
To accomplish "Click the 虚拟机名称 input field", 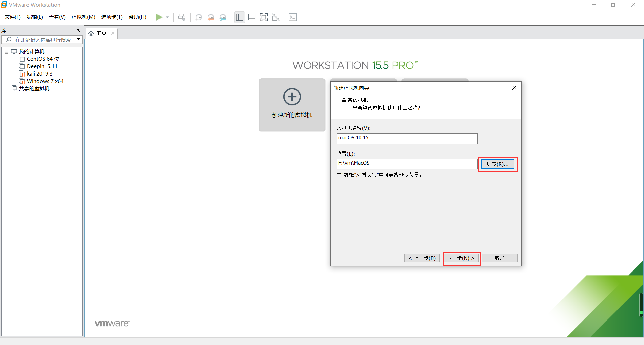I will [x=407, y=138].
